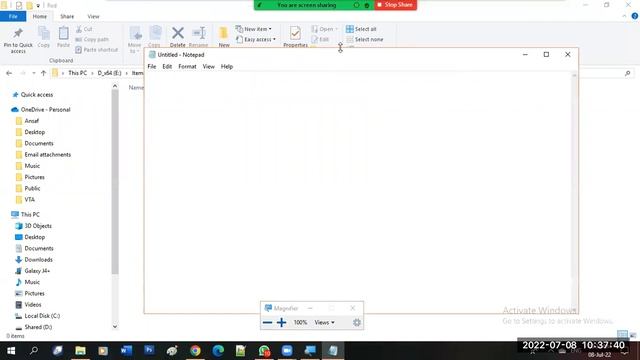Open the New item dropdown
This screenshot has height=360, width=640.
(254, 29)
